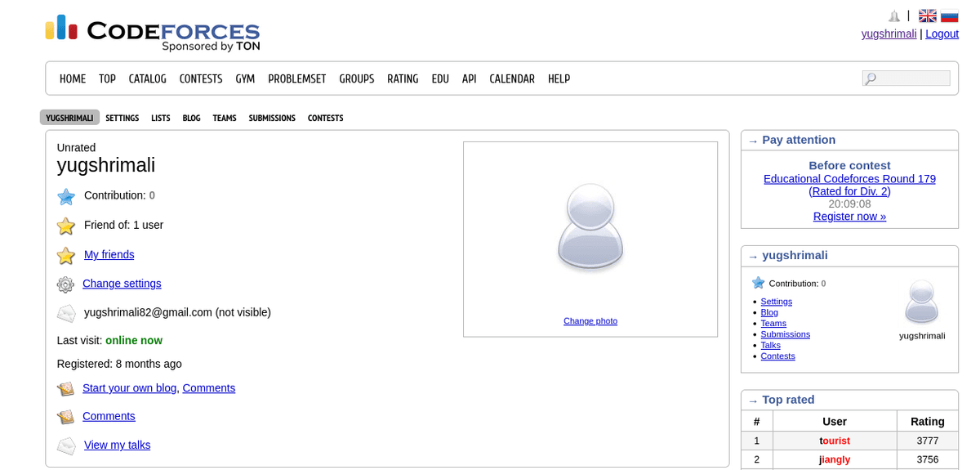Screen dimensions: 980x470
Task: Click the countdown timer 20:09:08
Action: (849, 204)
